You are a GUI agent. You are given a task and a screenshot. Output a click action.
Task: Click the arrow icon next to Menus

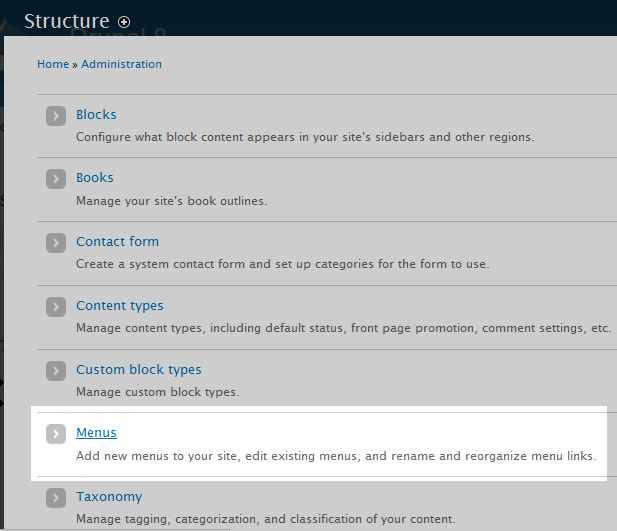pyautogui.click(x=56, y=434)
